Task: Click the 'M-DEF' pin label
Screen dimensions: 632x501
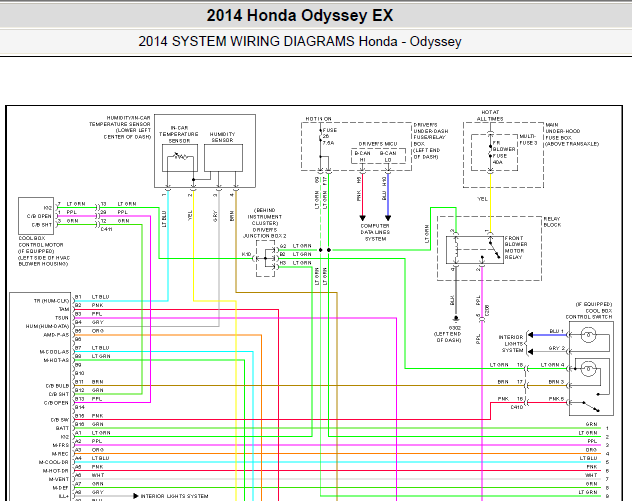Action: point(61,488)
